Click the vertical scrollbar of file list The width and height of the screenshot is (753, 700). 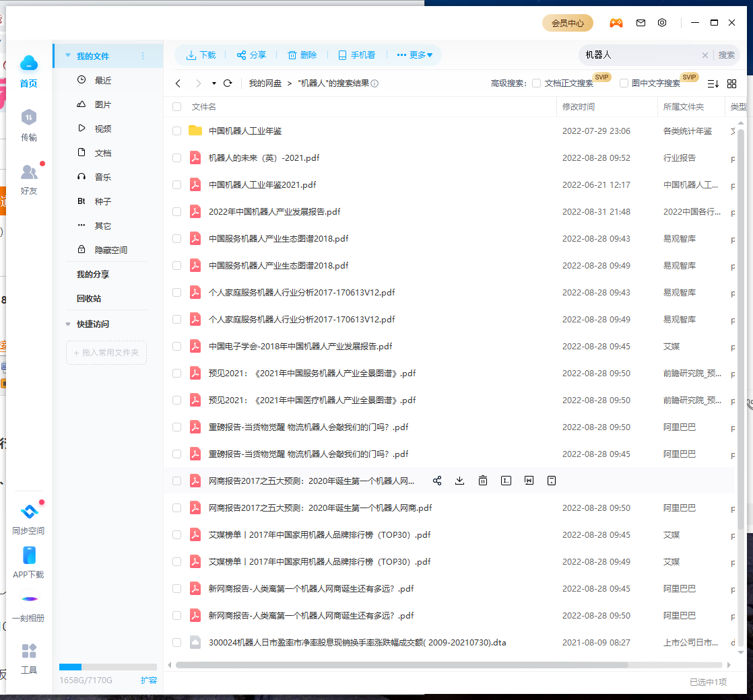click(740, 328)
